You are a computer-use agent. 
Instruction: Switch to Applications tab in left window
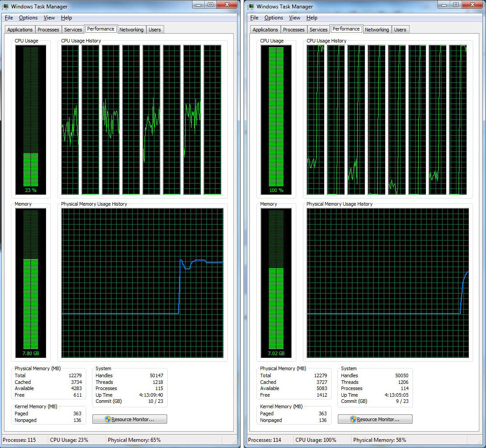(x=20, y=30)
